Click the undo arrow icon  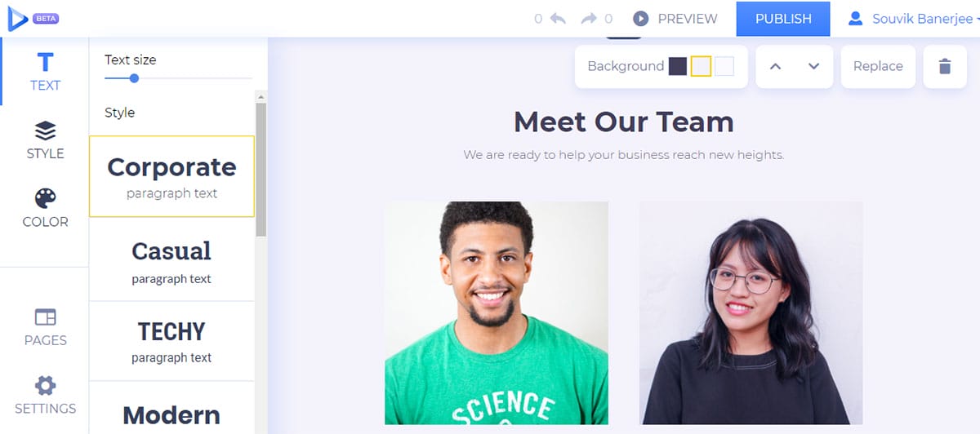coord(558,18)
